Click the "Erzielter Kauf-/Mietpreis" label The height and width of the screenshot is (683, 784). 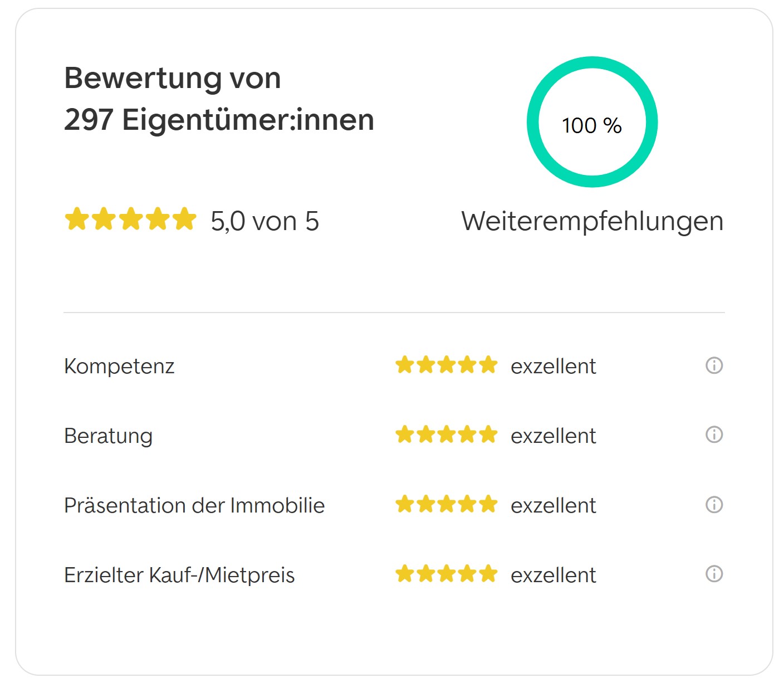[x=179, y=575]
